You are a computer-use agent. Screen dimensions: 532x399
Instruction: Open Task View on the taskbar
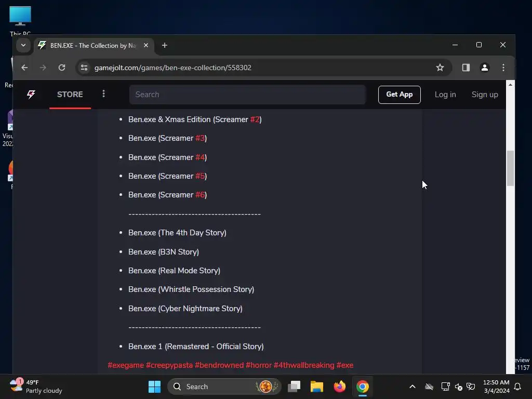(294, 387)
